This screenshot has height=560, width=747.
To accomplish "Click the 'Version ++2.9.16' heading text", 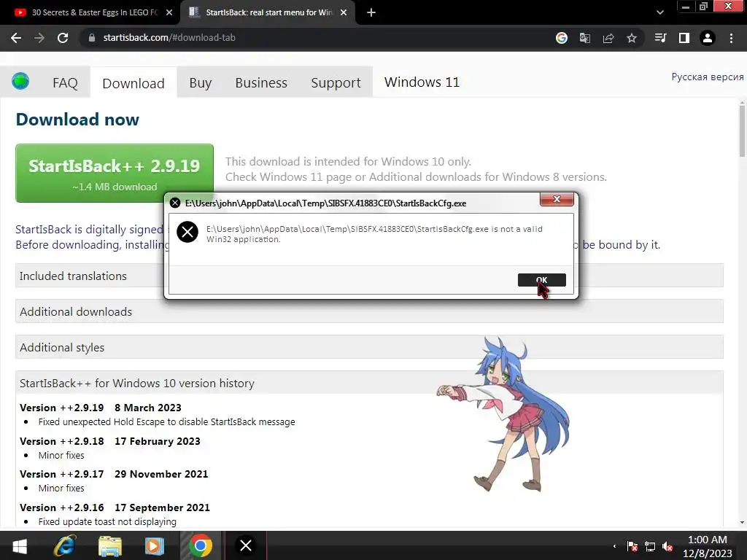I will point(62,507).
